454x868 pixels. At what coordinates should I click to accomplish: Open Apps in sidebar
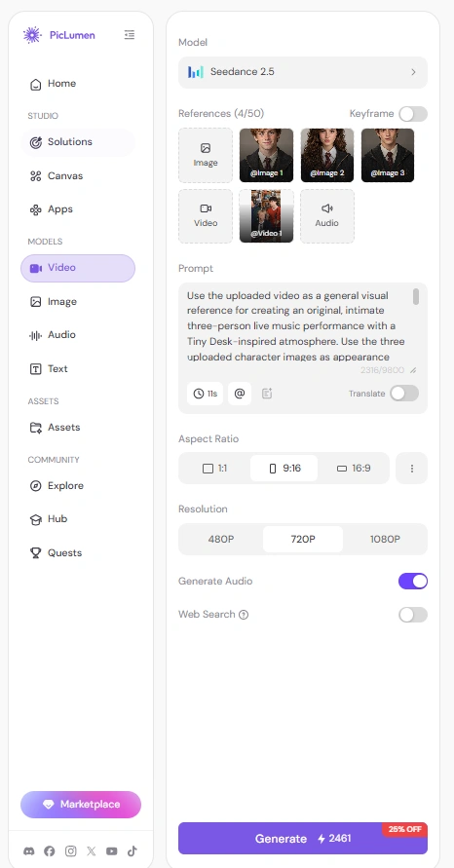point(78,209)
